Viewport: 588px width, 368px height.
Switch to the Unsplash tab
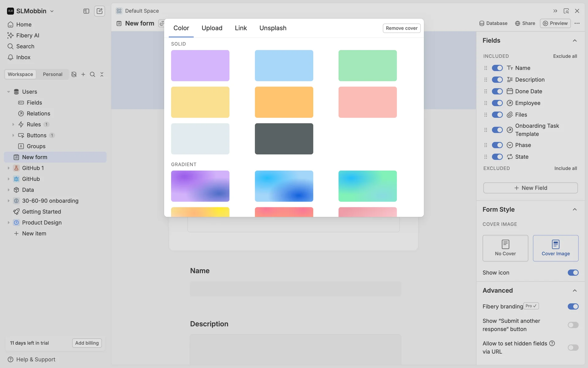coord(273,28)
